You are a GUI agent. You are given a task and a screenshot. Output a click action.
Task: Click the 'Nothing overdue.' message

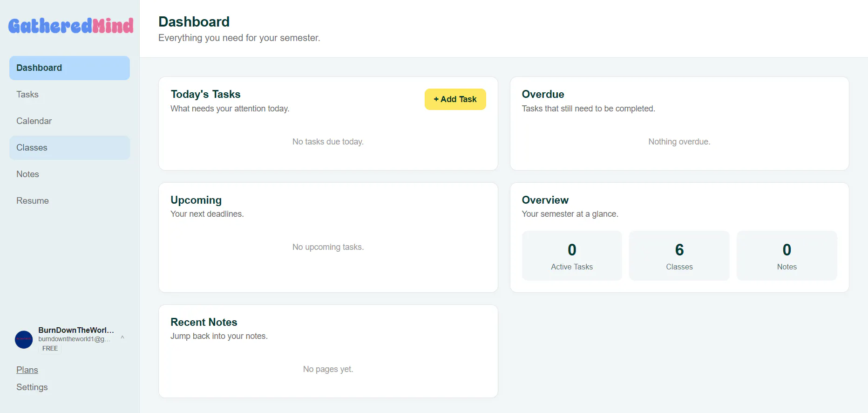[679, 142]
